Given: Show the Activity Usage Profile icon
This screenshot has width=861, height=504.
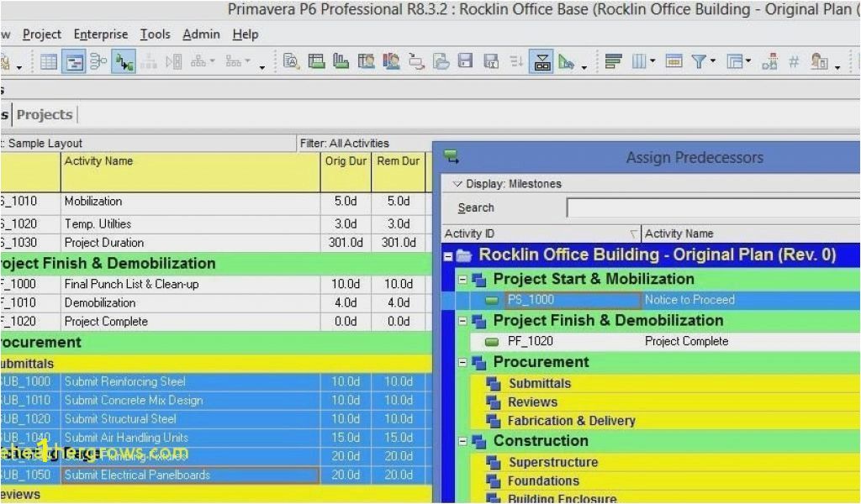Looking at the screenshot, I should coord(341,61).
